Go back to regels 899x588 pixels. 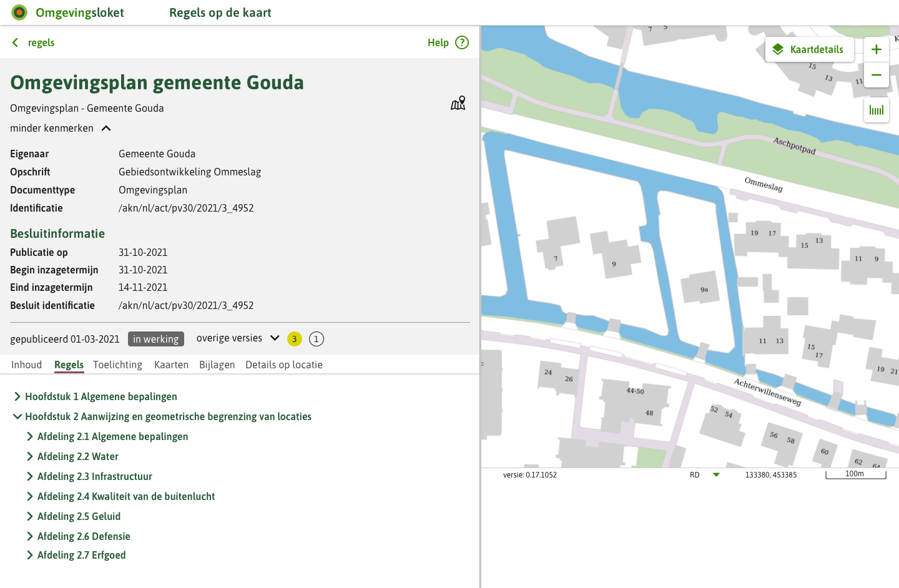click(x=41, y=42)
